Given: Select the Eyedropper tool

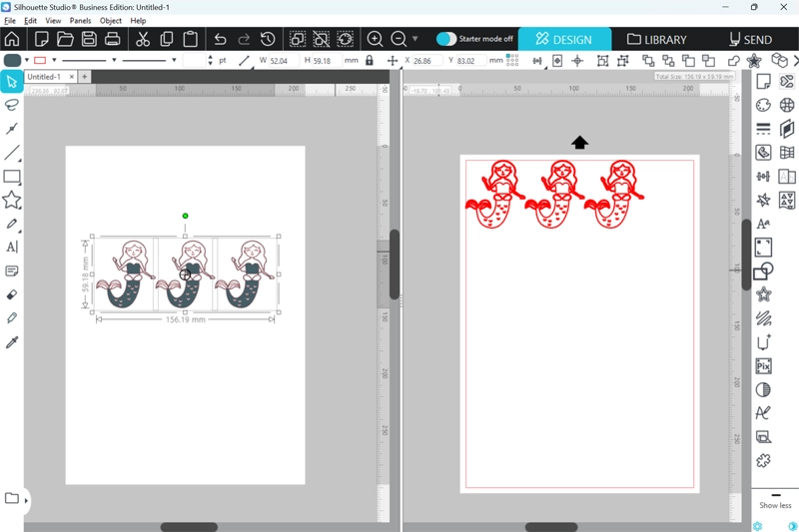Looking at the screenshot, I should tap(12, 342).
